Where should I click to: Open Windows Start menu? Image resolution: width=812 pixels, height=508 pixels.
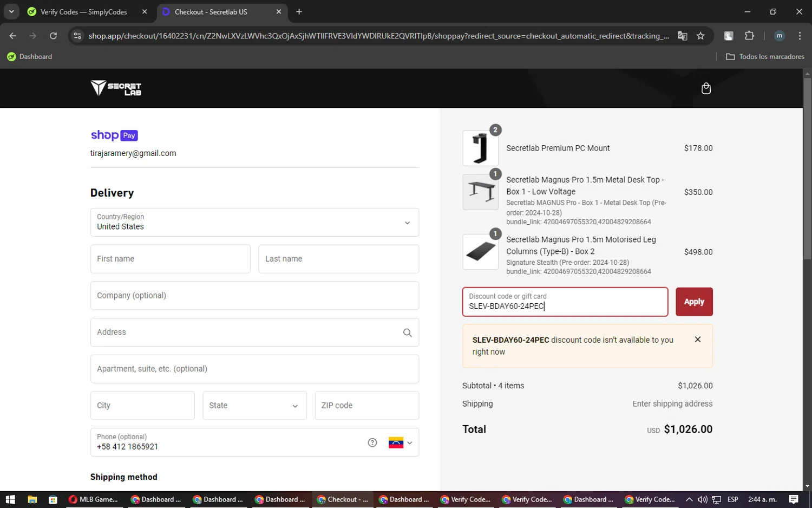point(10,499)
